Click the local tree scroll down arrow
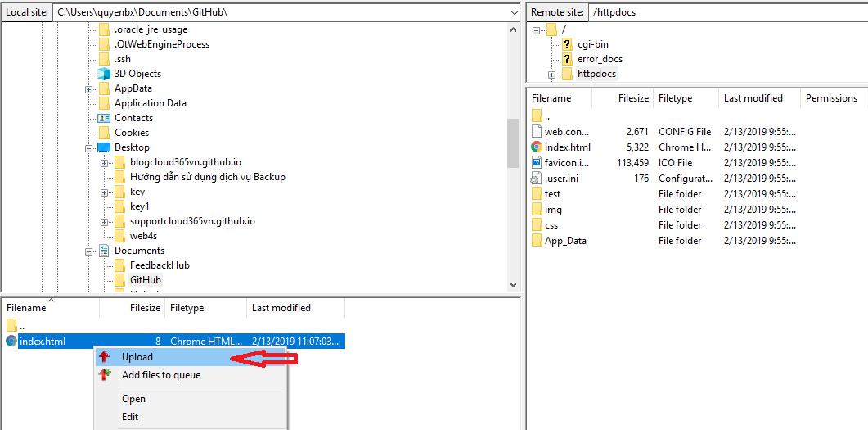Screen dimensions: 868x430 (513, 284)
